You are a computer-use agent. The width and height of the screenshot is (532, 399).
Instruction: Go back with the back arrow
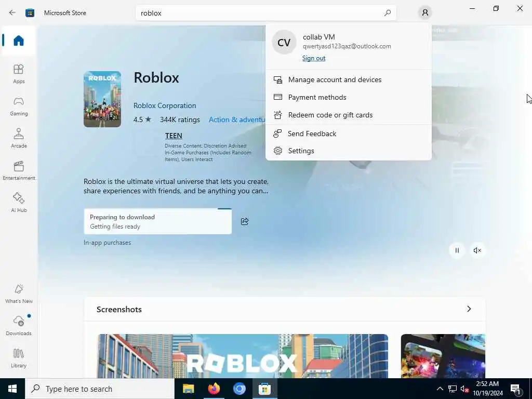[x=12, y=13]
